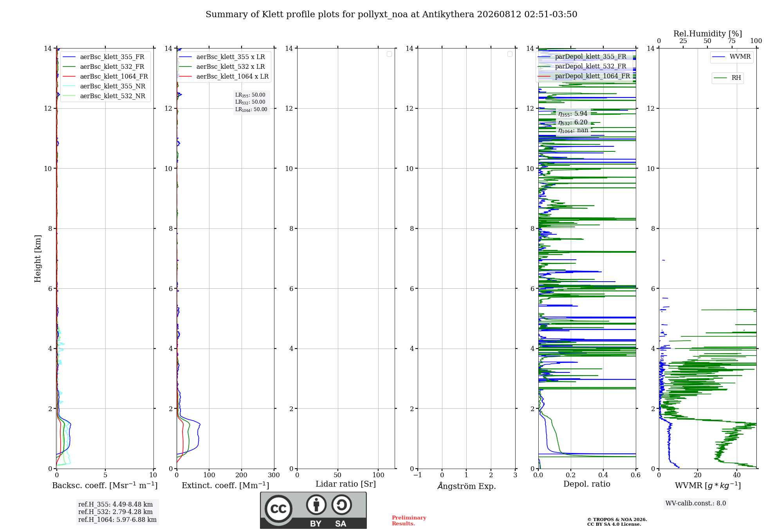Click the η532: 6.20 annotation
The width and height of the screenshot is (783, 532).
(573, 122)
